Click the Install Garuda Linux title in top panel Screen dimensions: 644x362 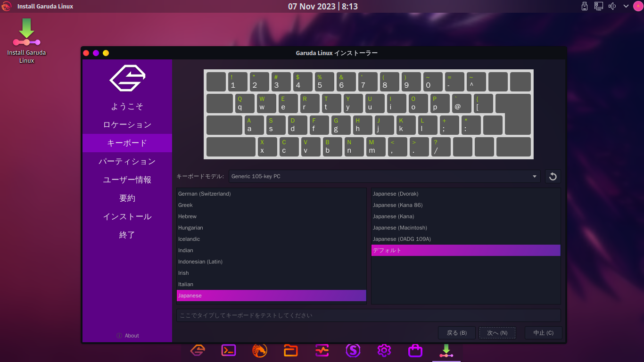(45, 6)
